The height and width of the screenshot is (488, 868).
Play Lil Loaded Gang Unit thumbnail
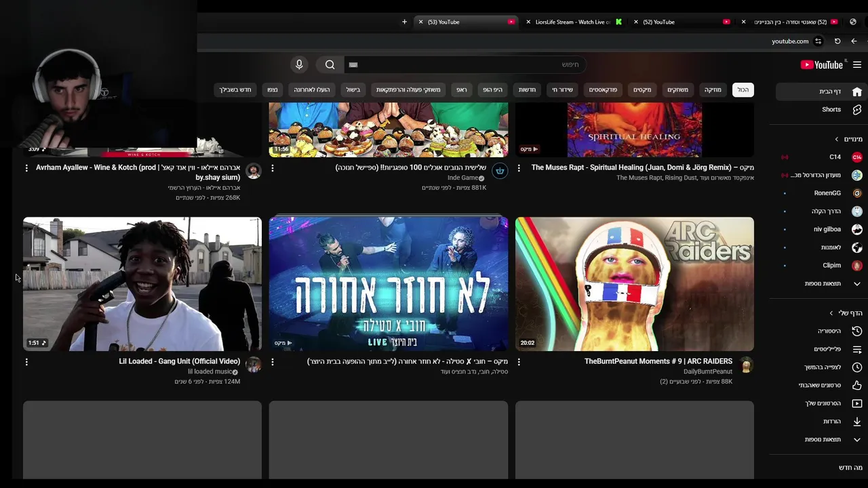pos(142,284)
